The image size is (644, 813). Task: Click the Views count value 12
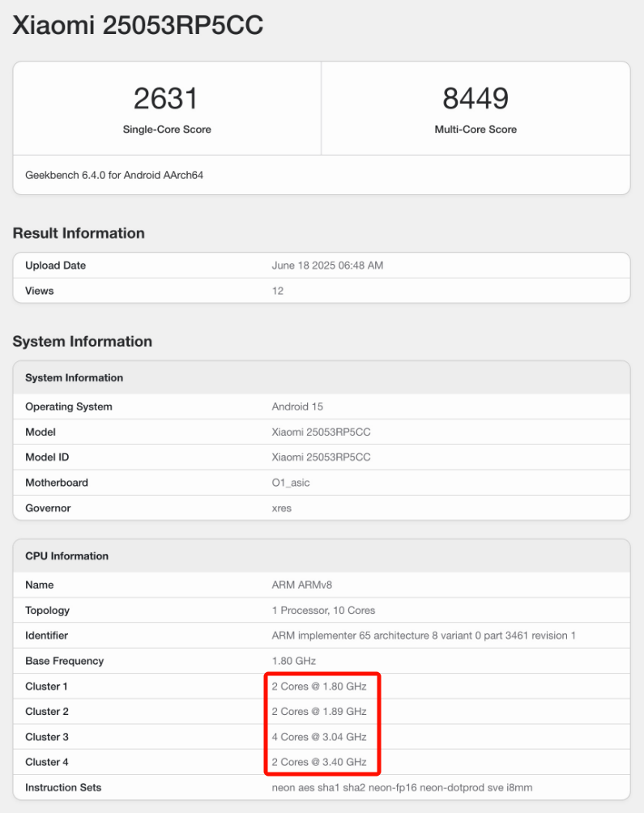pyautogui.click(x=278, y=291)
